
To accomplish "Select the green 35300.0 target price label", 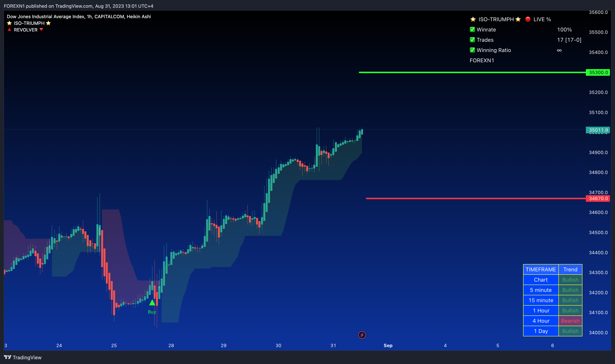I will coord(598,72).
